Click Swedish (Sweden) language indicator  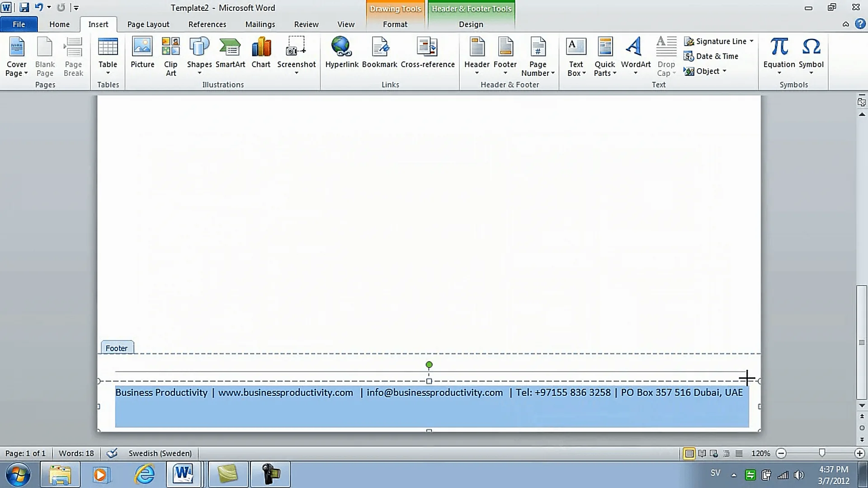(160, 453)
